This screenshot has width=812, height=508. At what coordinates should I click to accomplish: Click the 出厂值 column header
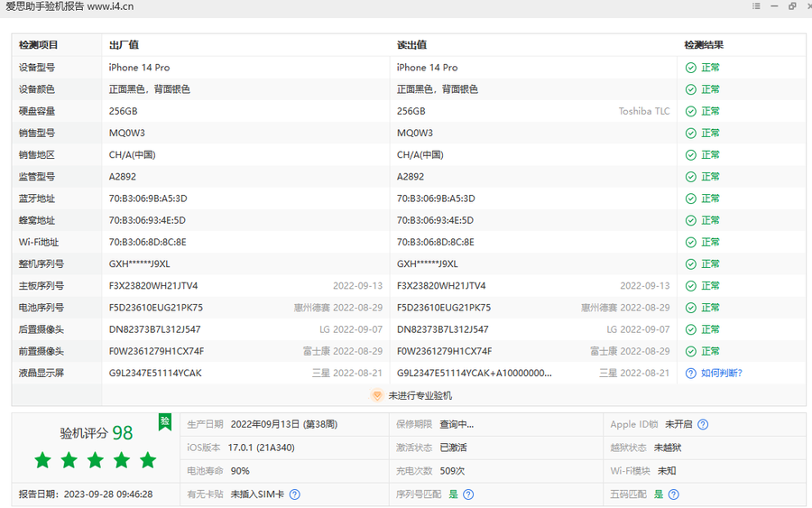pos(124,45)
